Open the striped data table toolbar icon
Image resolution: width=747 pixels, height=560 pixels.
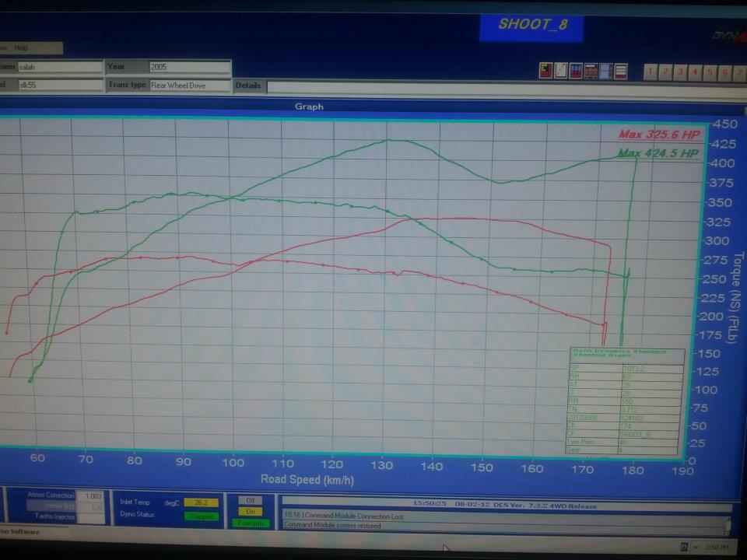(x=591, y=72)
